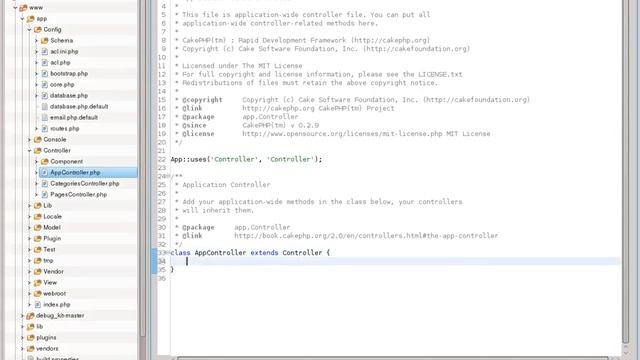Image resolution: width=640 pixels, height=360 pixels.
Task: Click the database.php file icon
Action: coord(44,96)
